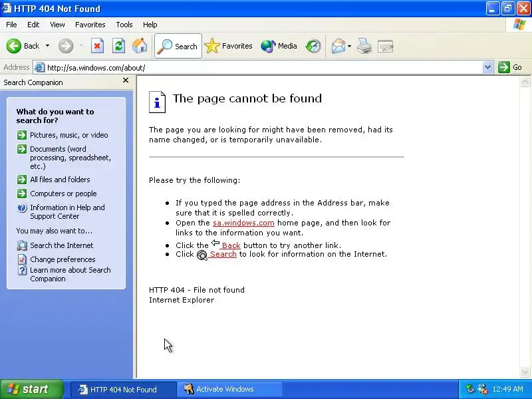Click the Windows flag logo throbber
This screenshot has height=399, width=532.
coord(519,25)
